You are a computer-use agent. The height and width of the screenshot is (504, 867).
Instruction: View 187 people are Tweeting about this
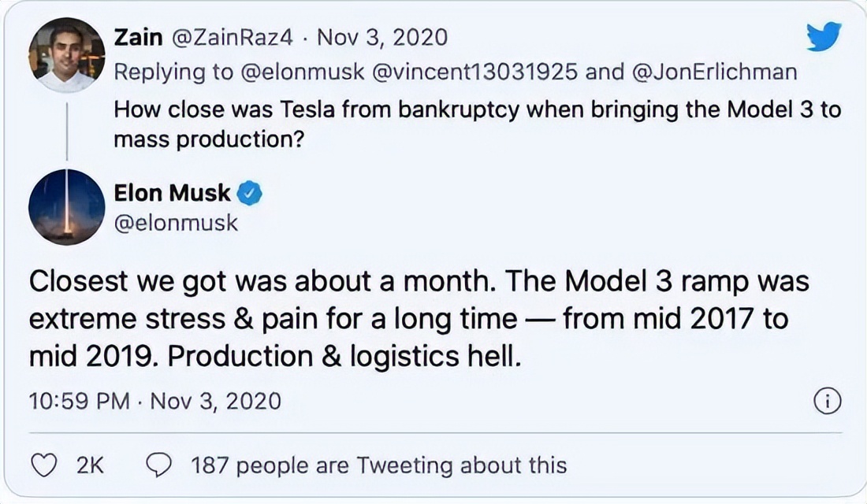point(378,465)
